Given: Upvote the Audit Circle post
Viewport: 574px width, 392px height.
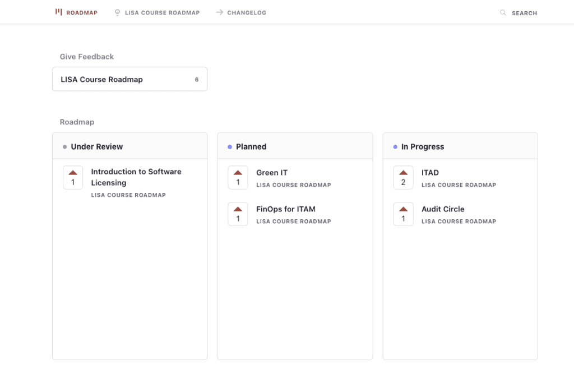Looking at the screenshot, I should coord(403,214).
